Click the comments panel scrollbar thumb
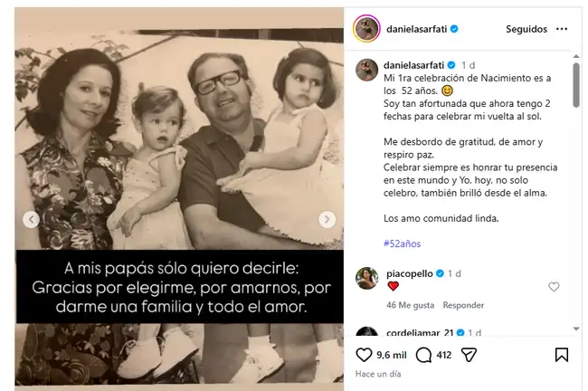Viewport: 588px width, 391px height. [x=576, y=86]
